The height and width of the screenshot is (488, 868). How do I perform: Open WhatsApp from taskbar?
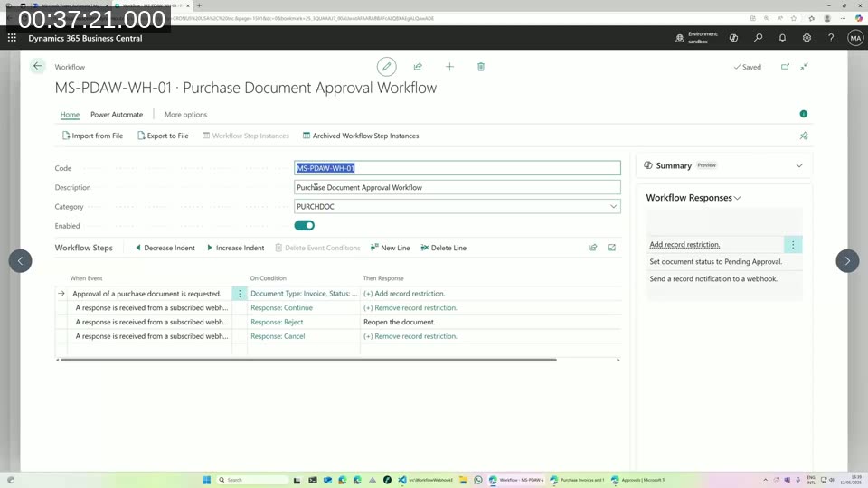(x=478, y=480)
